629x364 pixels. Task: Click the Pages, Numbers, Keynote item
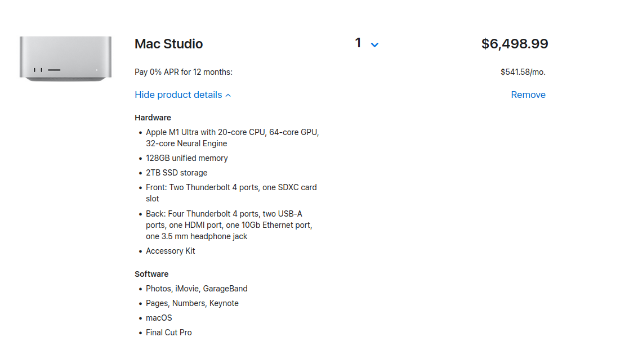[192, 303]
